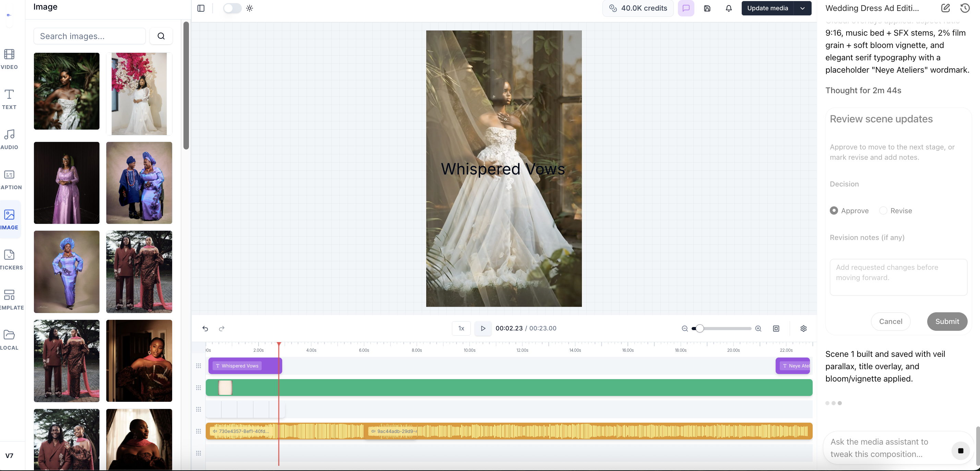Select the Approve radio option
Screen dimensions: 980x471
click(x=834, y=210)
